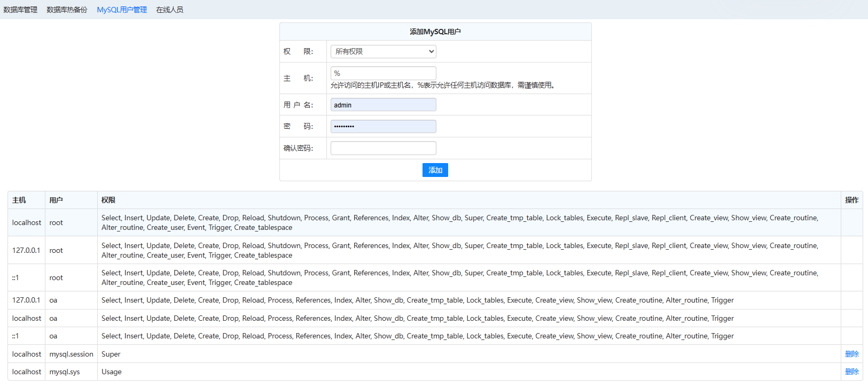Switch to the 数据库热备份 tab
This screenshot has height=386, width=868.
point(67,10)
